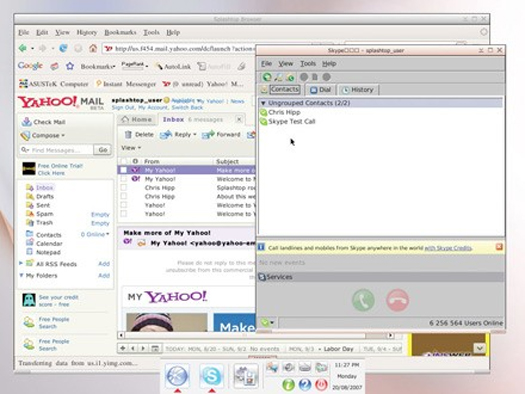525x394 pixels.
Task: Click the browser home icon
Action: click(93, 49)
